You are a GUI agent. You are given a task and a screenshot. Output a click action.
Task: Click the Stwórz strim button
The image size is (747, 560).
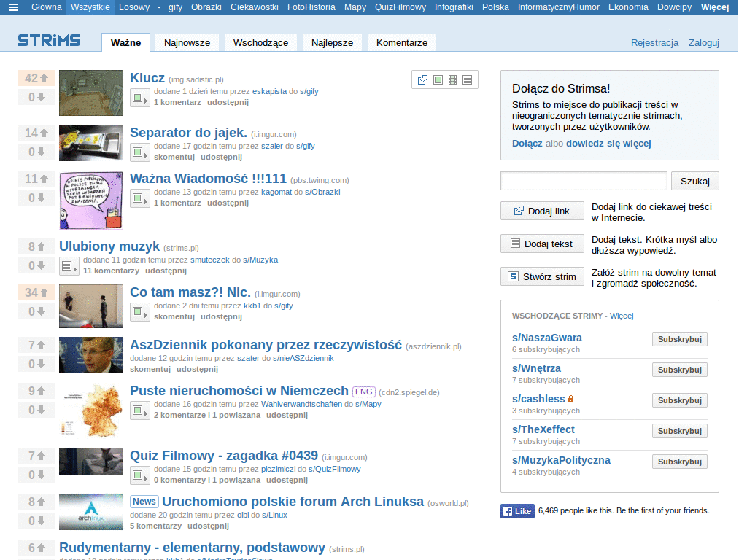(542, 276)
